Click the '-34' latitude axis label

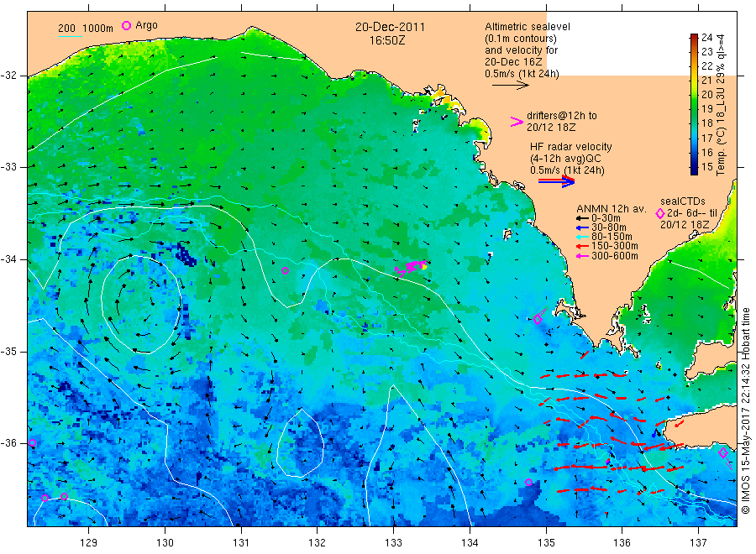(x=8, y=259)
